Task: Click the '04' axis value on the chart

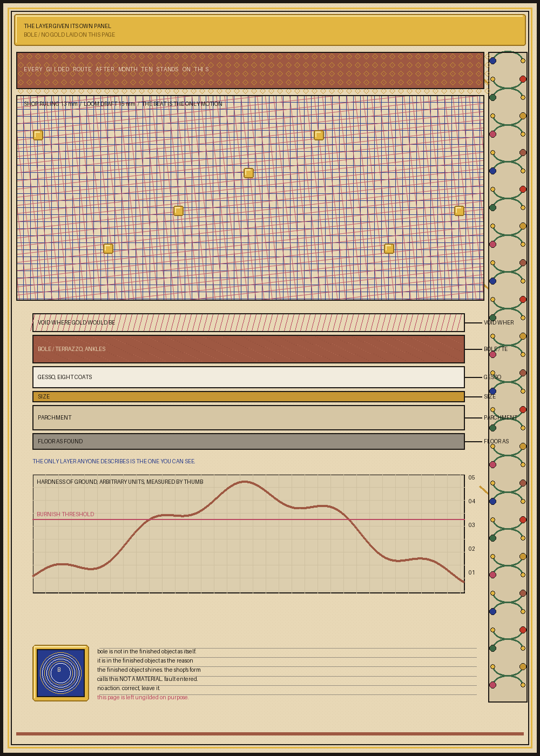Action: (472, 501)
